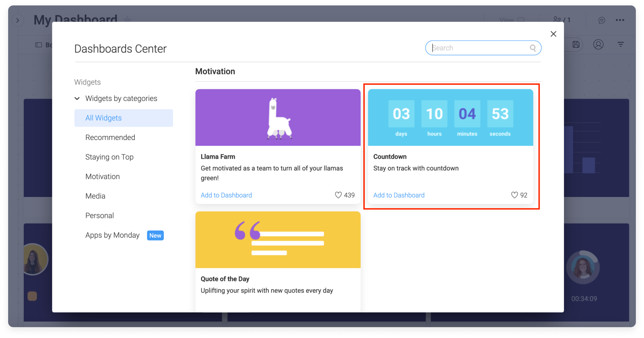
Task: Click the 00:34:09 timer text
Action: (584, 299)
